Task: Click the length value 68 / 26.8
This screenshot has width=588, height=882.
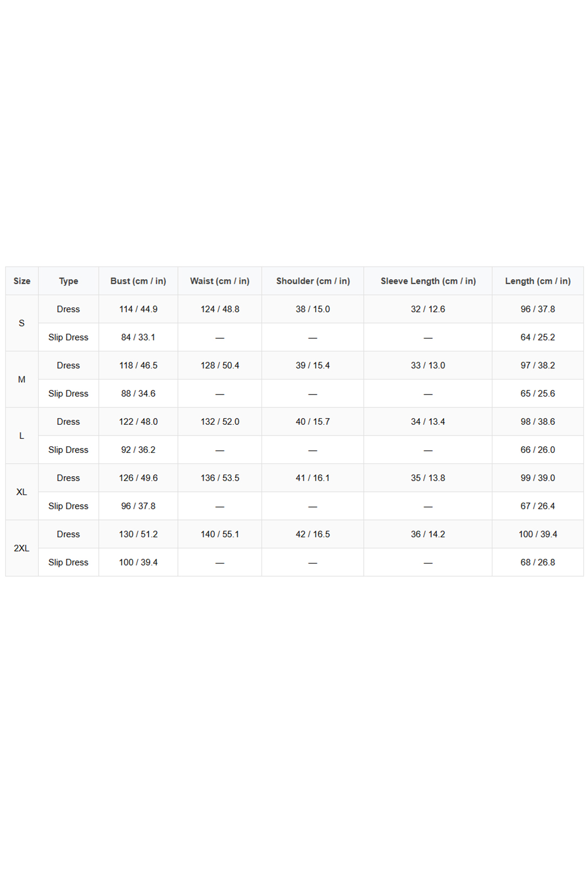Action: pos(538,562)
